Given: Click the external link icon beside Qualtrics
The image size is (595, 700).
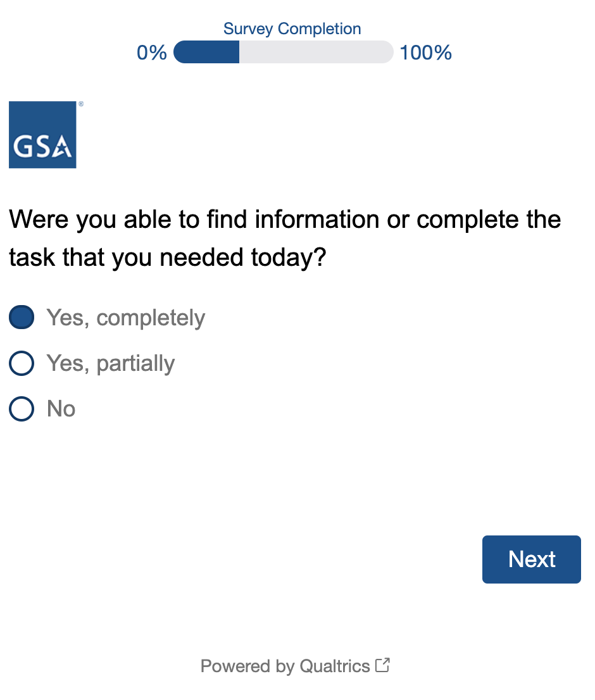Looking at the screenshot, I should point(382,665).
